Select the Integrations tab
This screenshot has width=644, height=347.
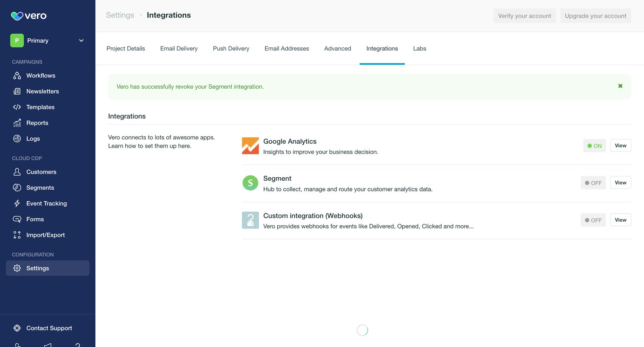coord(382,49)
